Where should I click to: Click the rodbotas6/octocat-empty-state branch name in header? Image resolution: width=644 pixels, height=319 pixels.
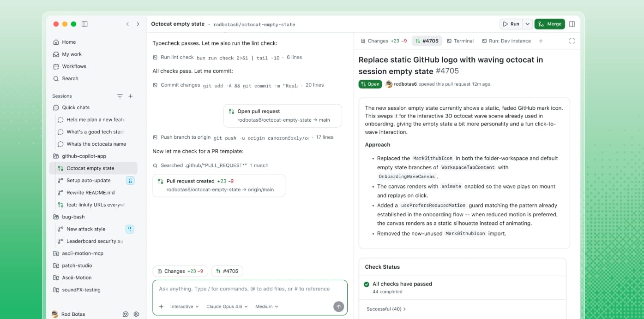click(254, 24)
